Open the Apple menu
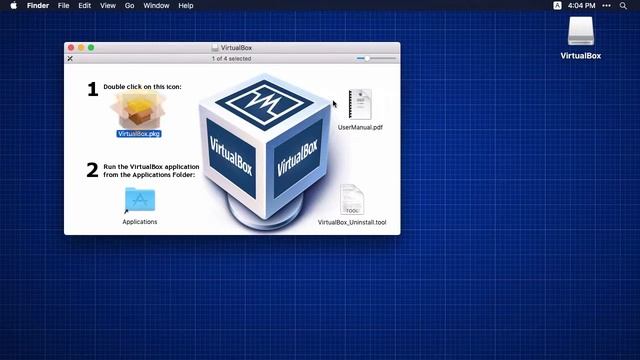This screenshot has height=360, width=640. pos(13,6)
